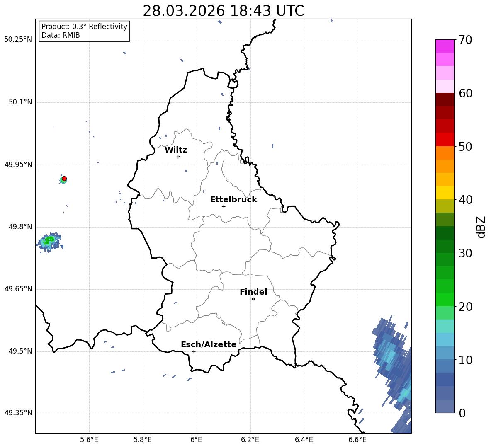Image resolution: width=491 pixels, height=448 pixels.
Task: Click the green colorbar segment at 20 dBZ
Action: point(445,299)
